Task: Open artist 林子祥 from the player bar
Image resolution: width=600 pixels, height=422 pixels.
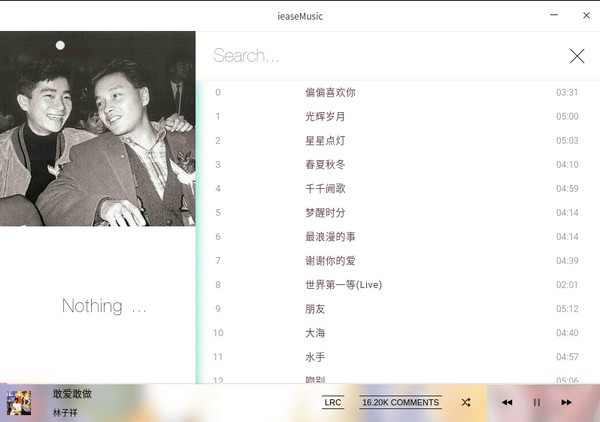Action: [66, 412]
